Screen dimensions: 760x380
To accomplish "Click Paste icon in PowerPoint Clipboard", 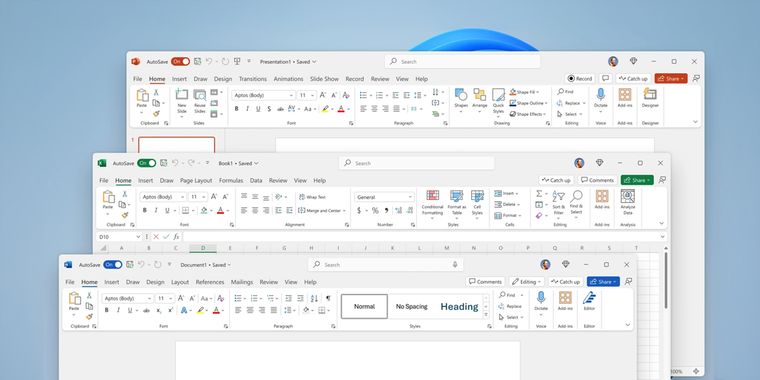I will [142, 95].
